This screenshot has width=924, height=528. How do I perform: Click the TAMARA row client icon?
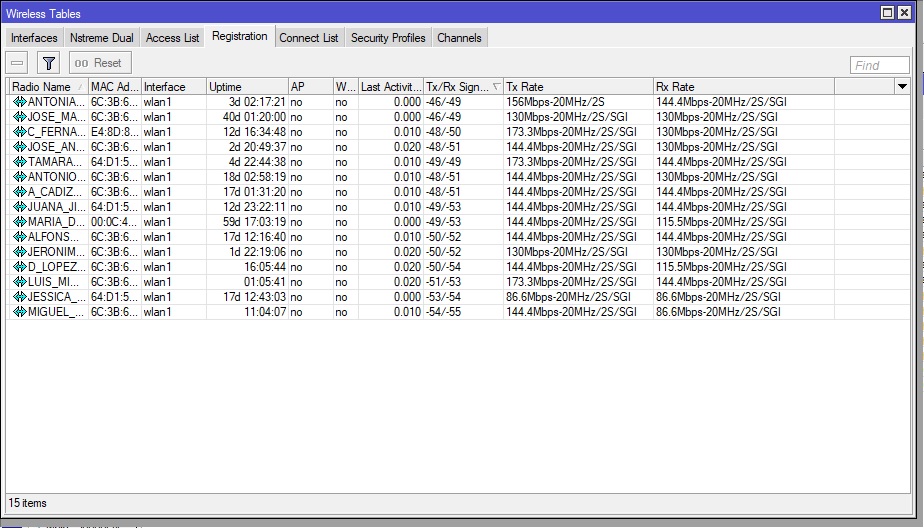[19, 161]
